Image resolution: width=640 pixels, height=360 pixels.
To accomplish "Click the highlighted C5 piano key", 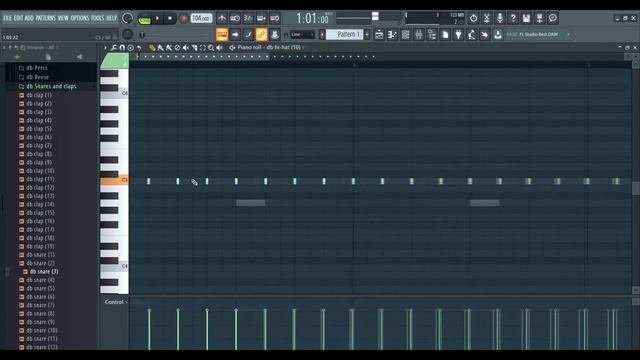I will point(114,180).
